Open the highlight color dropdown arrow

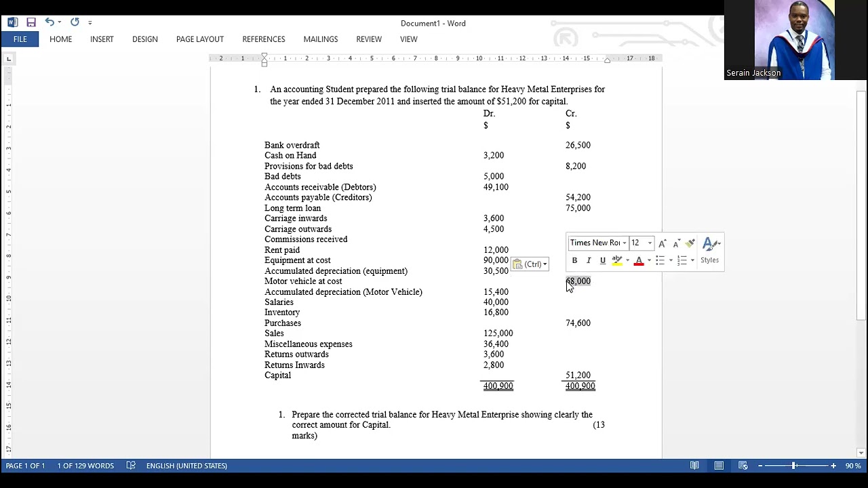627,260
